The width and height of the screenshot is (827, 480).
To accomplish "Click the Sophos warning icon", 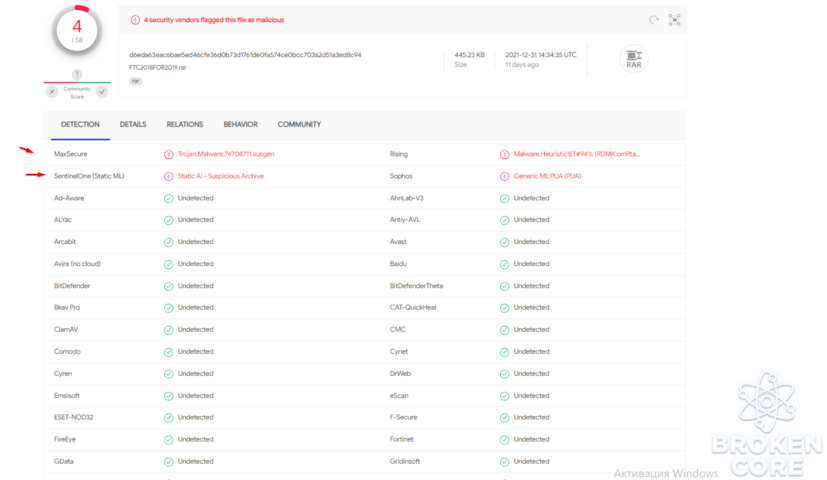I will coord(504,177).
